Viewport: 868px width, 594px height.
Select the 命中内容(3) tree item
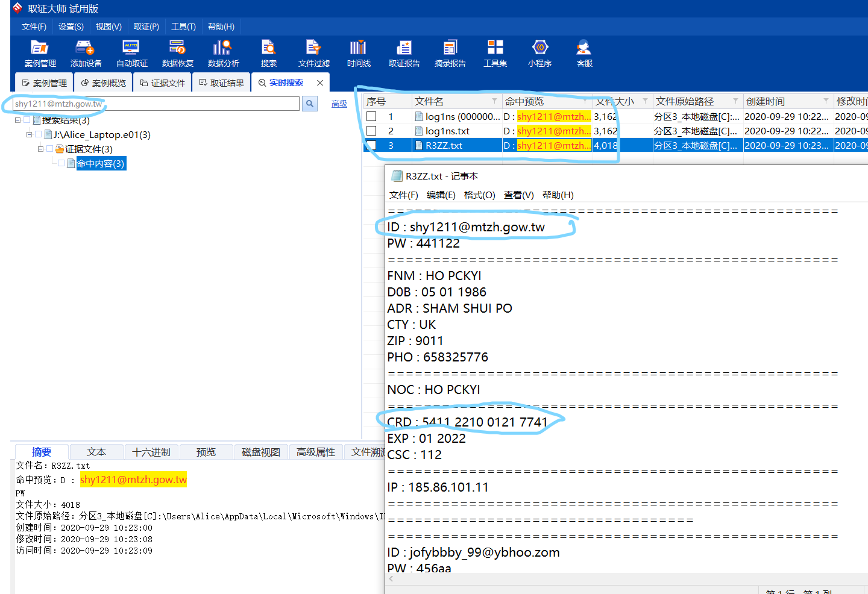coord(101,163)
